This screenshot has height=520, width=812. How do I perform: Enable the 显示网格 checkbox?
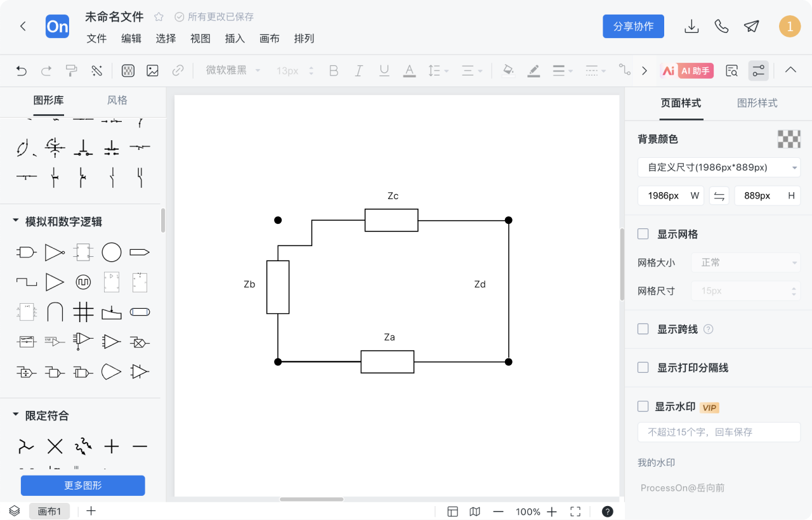(643, 234)
